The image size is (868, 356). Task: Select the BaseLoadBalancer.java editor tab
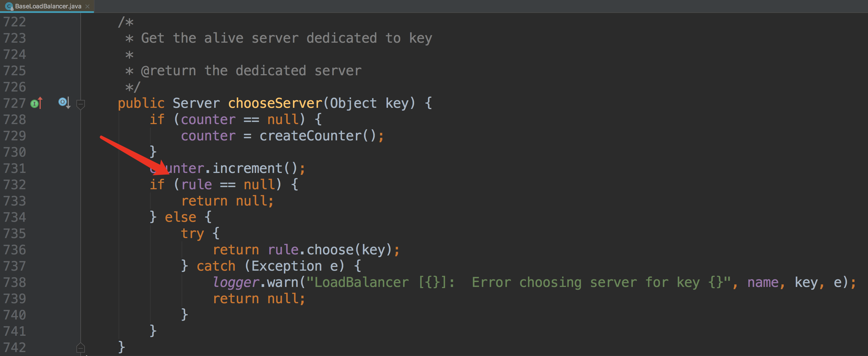coord(48,6)
